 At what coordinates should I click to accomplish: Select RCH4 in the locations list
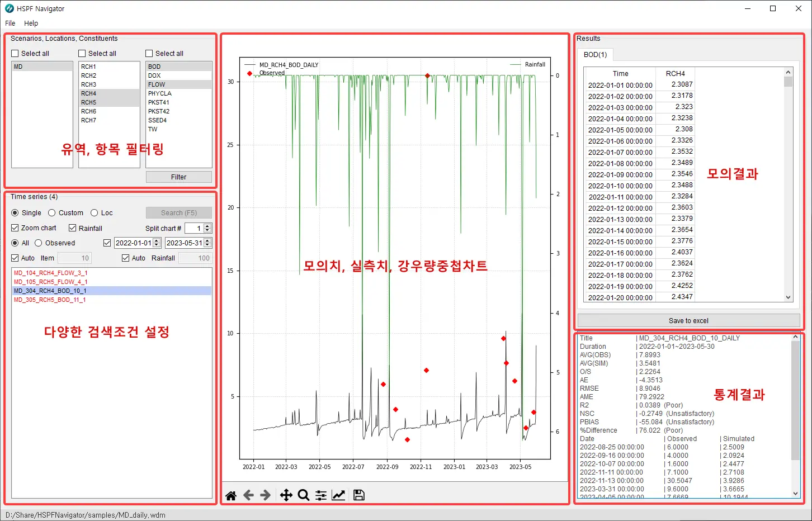(109, 93)
